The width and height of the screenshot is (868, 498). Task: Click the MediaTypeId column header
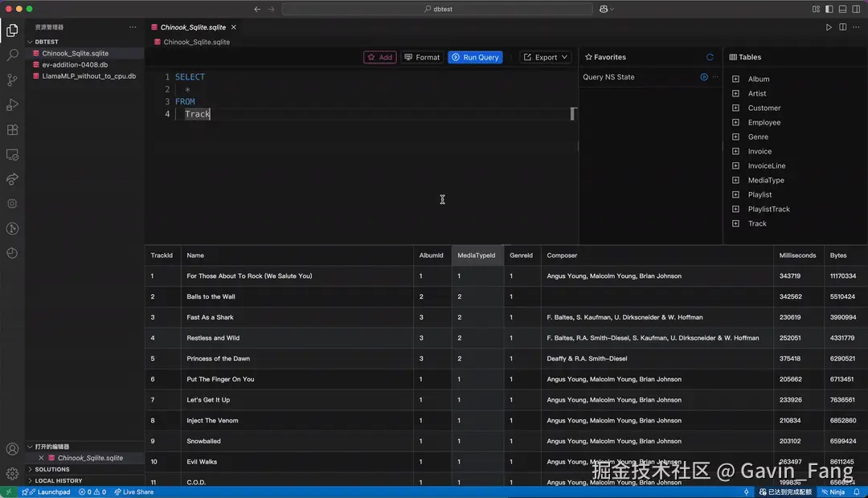[x=476, y=255]
